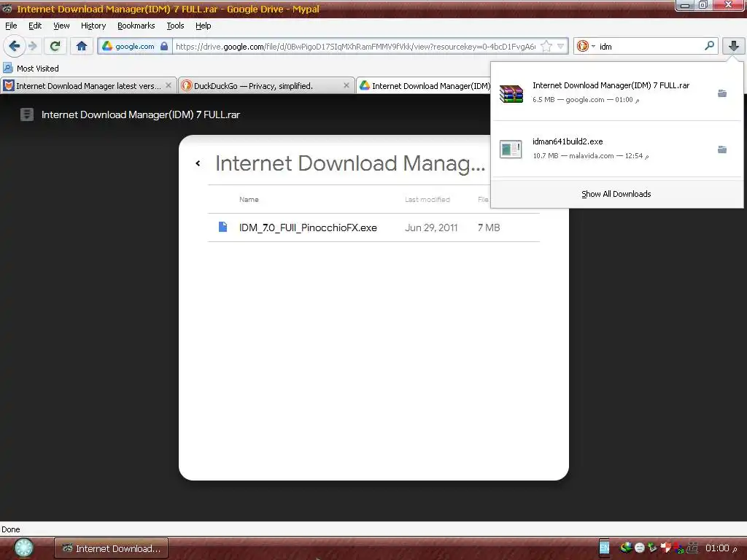Click the archive file icon beside Drive title
This screenshot has width=747, height=560.
tap(27, 114)
